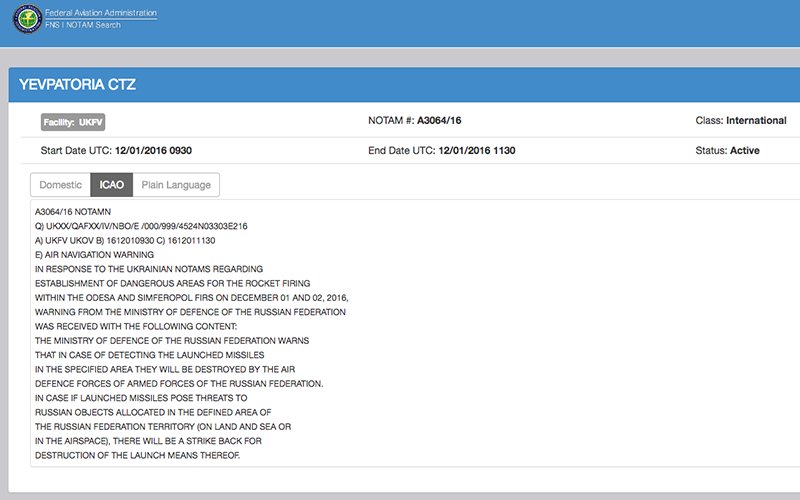This screenshot has width=800, height=500.
Task: Switch to the Domestic tab
Action: [60, 185]
